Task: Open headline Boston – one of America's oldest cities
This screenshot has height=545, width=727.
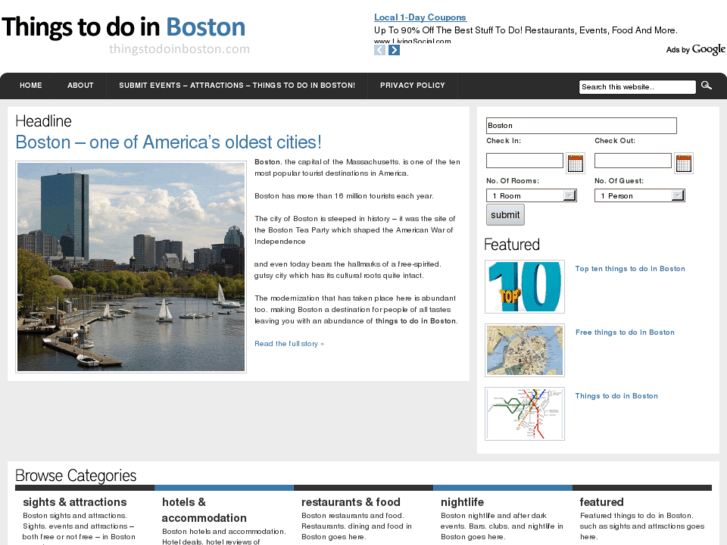Action: click(x=168, y=142)
